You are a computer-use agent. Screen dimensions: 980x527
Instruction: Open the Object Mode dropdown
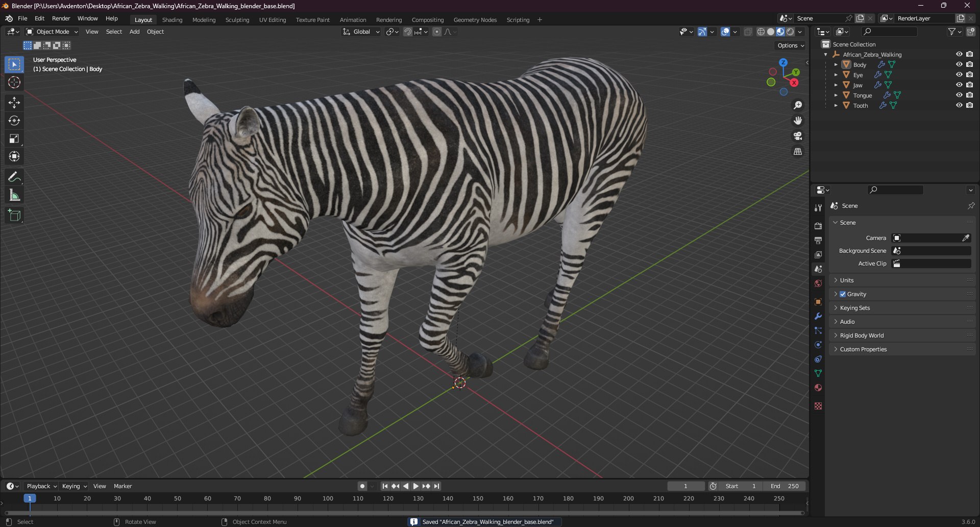coord(52,32)
